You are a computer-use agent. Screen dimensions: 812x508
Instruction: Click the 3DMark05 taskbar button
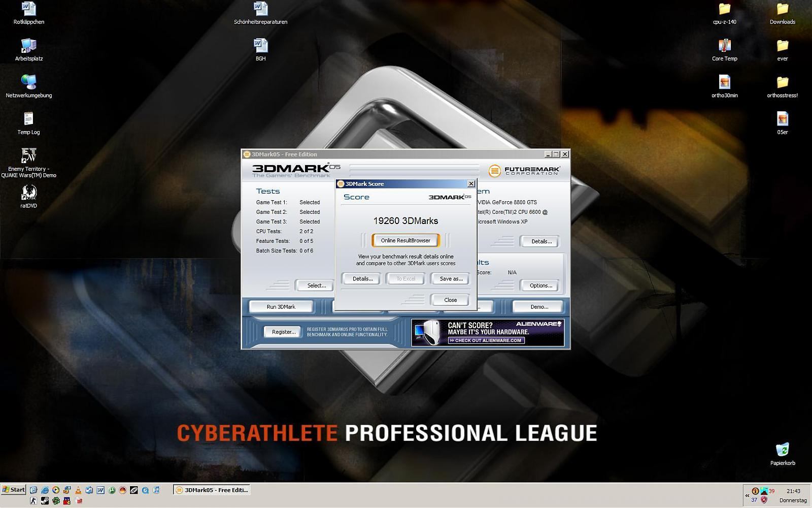tap(212, 490)
